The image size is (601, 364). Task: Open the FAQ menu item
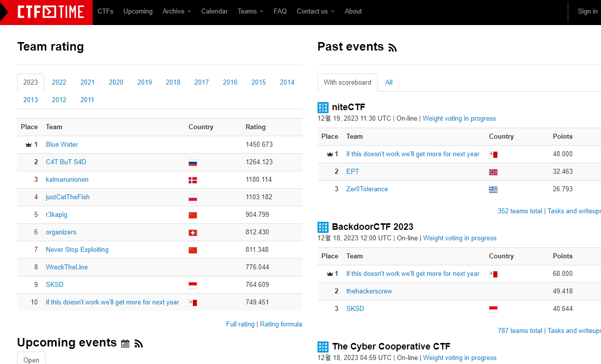[x=280, y=11]
